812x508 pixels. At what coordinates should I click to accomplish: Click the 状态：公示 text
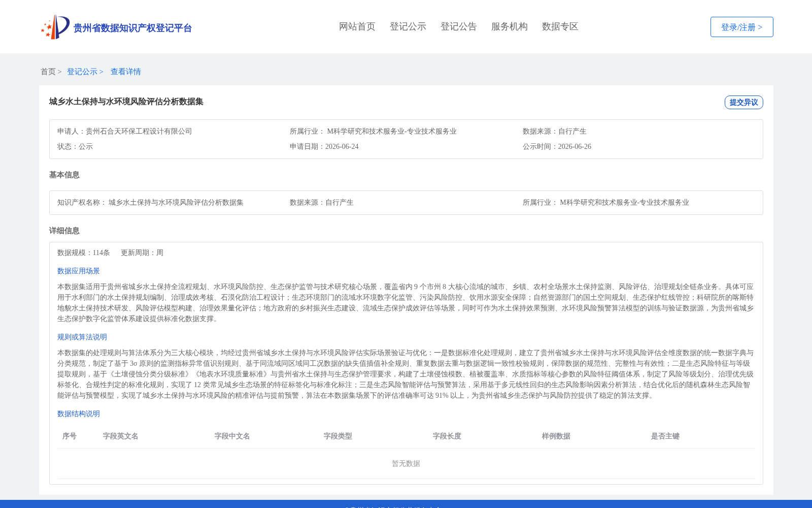(75, 146)
